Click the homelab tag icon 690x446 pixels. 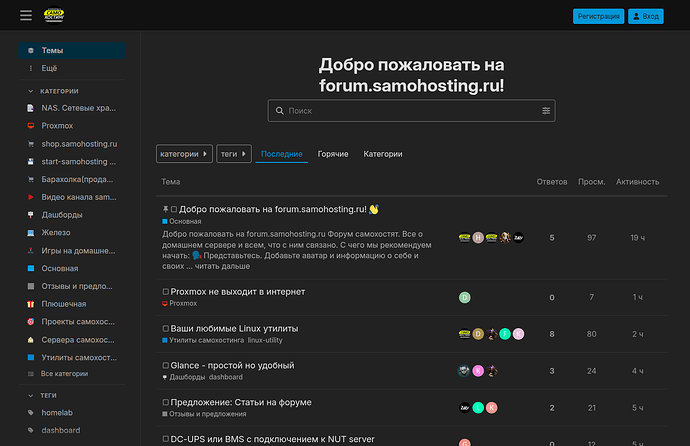30,413
